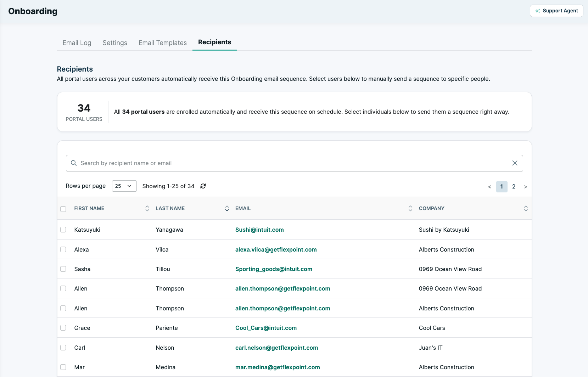
Task: Tick the select-all checkbox in header
Action: (x=63, y=209)
